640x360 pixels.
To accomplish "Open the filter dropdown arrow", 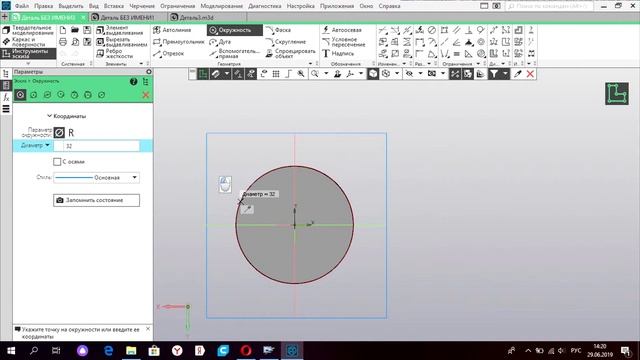I will click(505, 74).
